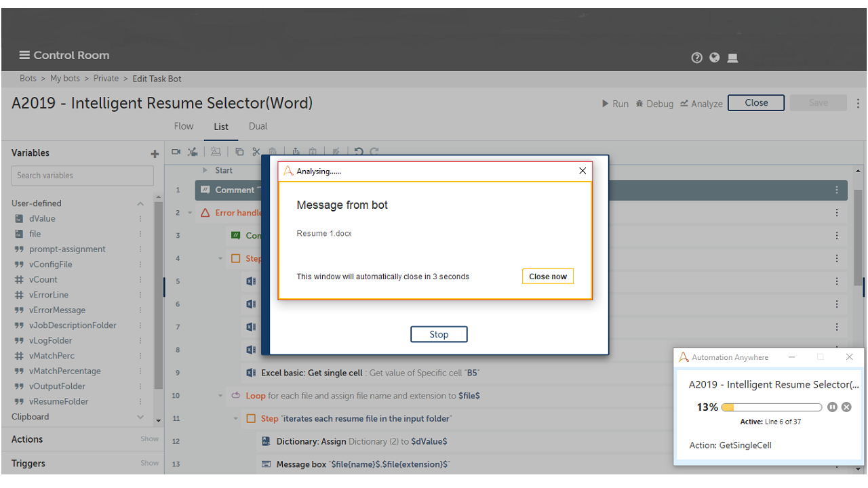The height and width of the screenshot is (488, 868).
Task: Expand the Clipboard variables section
Action: tap(140, 417)
